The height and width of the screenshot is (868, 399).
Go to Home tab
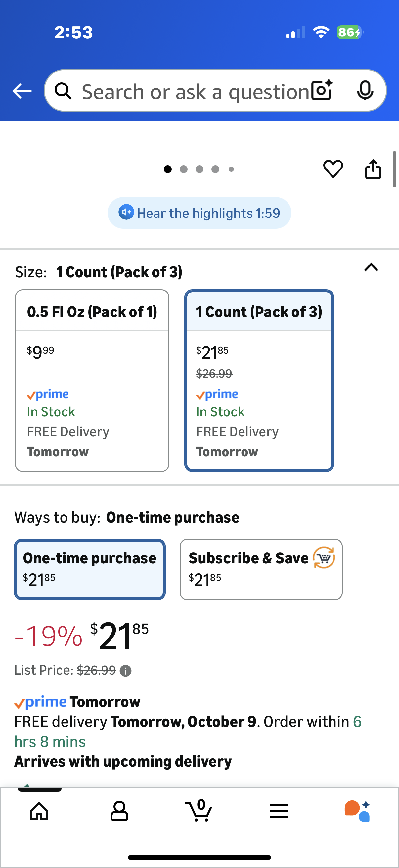[39, 811]
